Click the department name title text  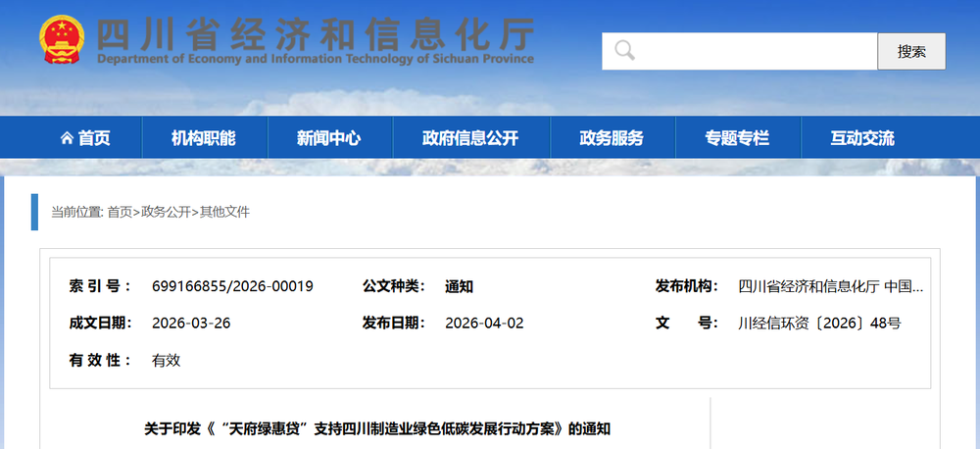316,37
